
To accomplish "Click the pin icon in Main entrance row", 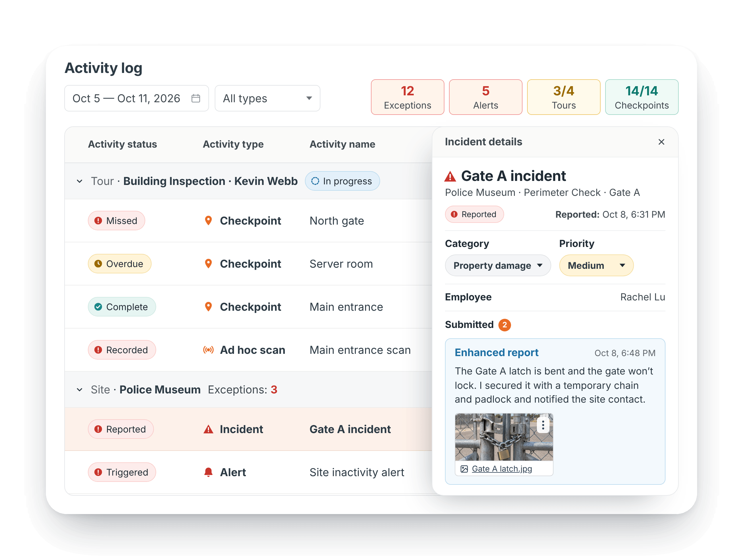I will [x=208, y=307].
